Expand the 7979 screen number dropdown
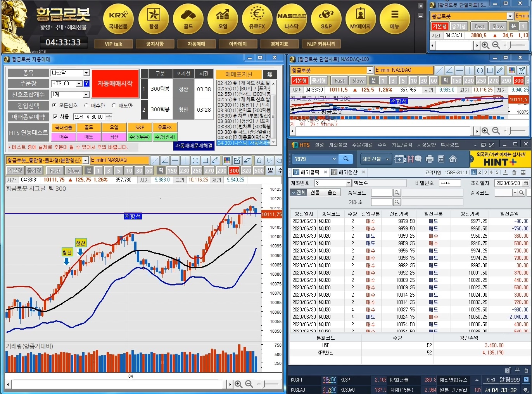The image size is (532, 394). pyautogui.click(x=334, y=159)
